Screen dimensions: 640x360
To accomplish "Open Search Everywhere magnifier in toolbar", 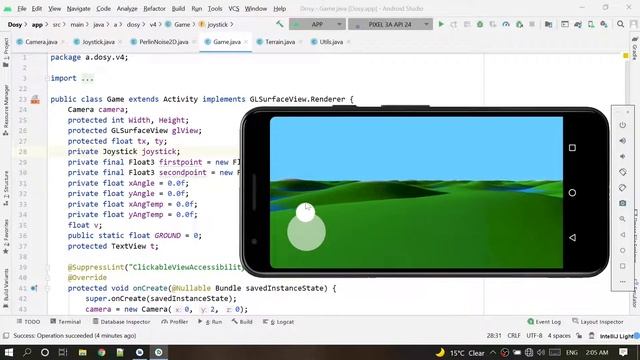I will (x=620, y=24).
